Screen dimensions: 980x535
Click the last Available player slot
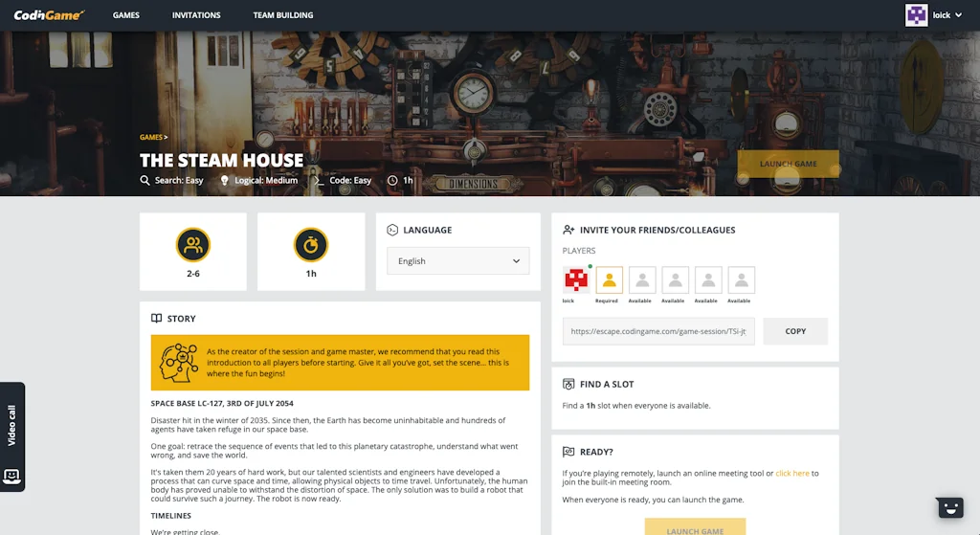tap(742, 280)
